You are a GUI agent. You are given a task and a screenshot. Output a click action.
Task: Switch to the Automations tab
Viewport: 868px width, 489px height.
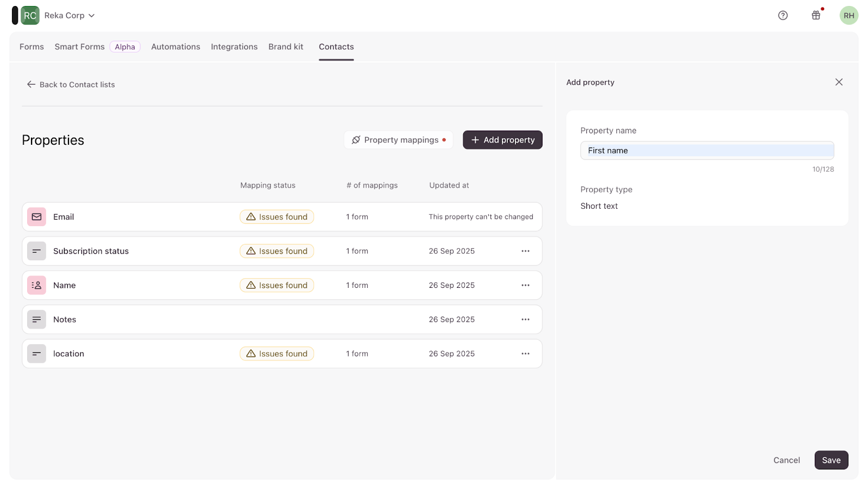click(175, 47)
